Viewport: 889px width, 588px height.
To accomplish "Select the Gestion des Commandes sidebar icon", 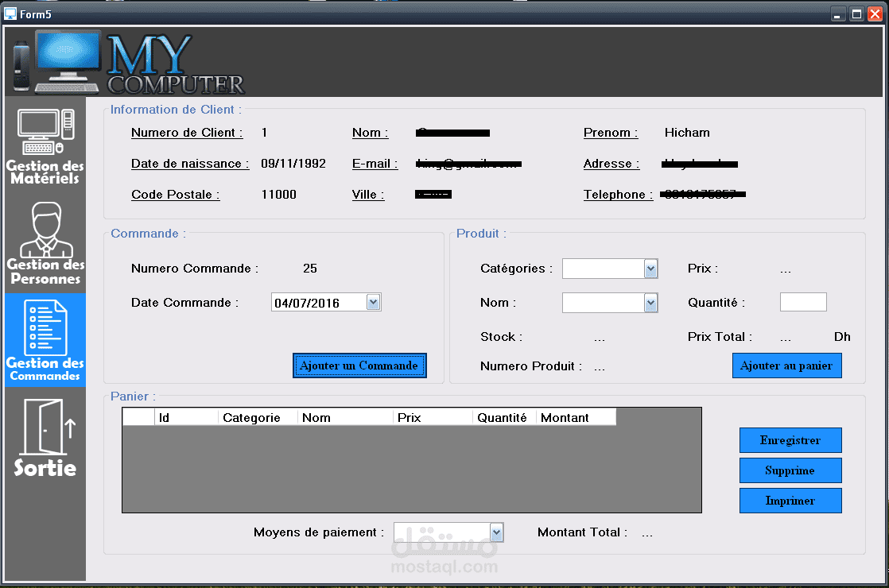I will (45, 340).
